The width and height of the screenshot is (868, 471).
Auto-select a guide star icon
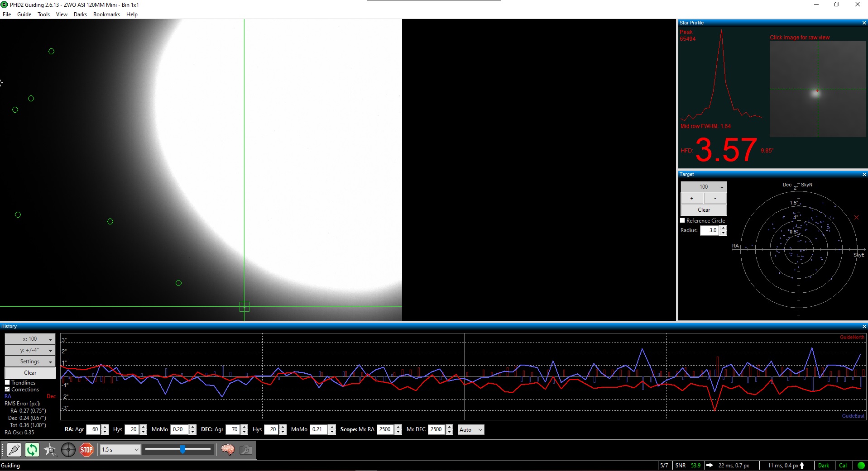coord(50,450)
